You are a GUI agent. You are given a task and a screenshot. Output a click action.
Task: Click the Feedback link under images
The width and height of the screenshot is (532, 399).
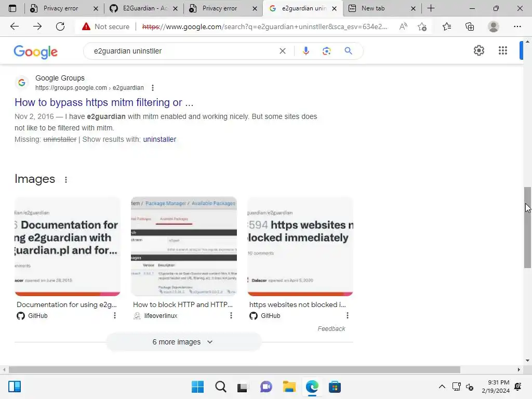331,329
